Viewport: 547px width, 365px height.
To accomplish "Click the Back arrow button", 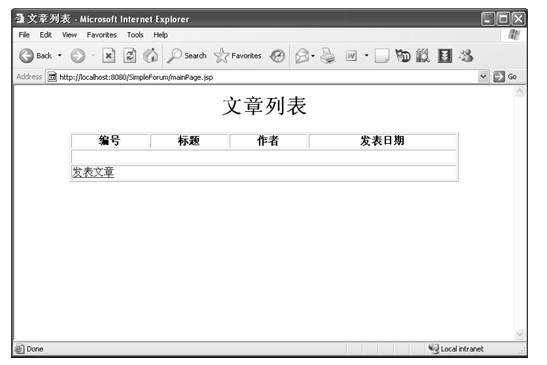I will coord(27,56).
